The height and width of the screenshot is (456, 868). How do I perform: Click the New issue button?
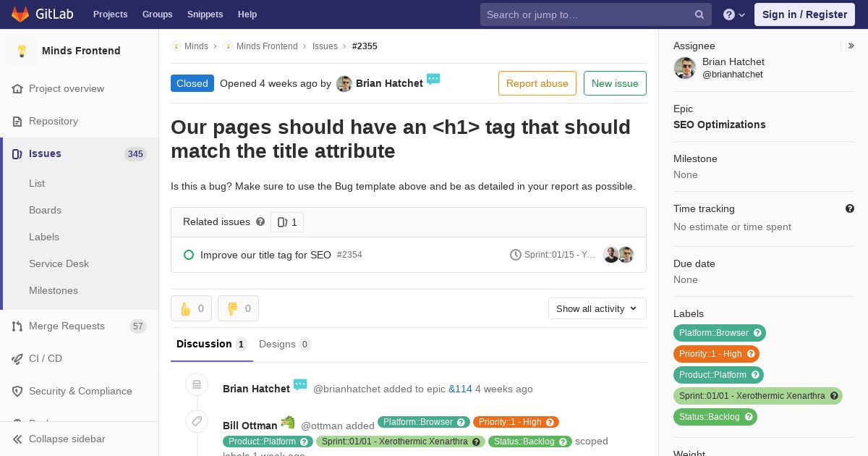click(615, 83)
